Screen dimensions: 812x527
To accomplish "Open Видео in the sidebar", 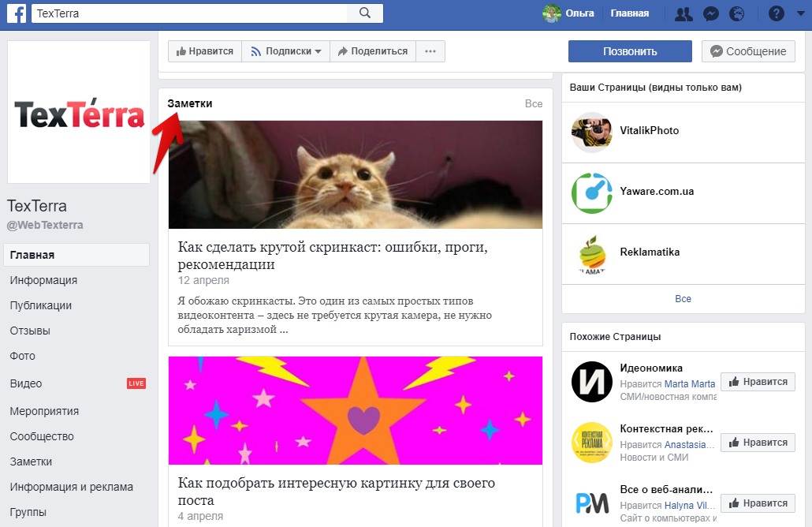I will point(26,383).
